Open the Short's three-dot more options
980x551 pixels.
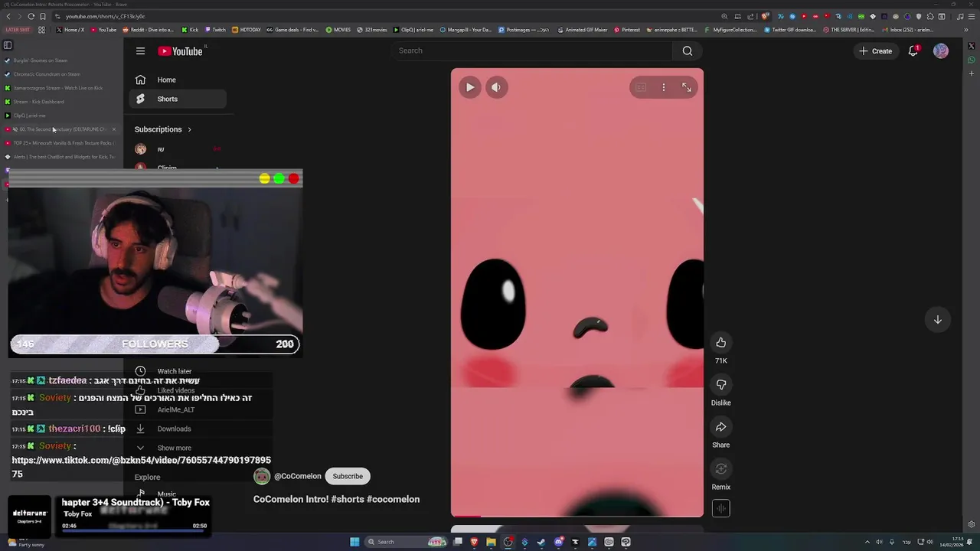click(x=664, y=87)
